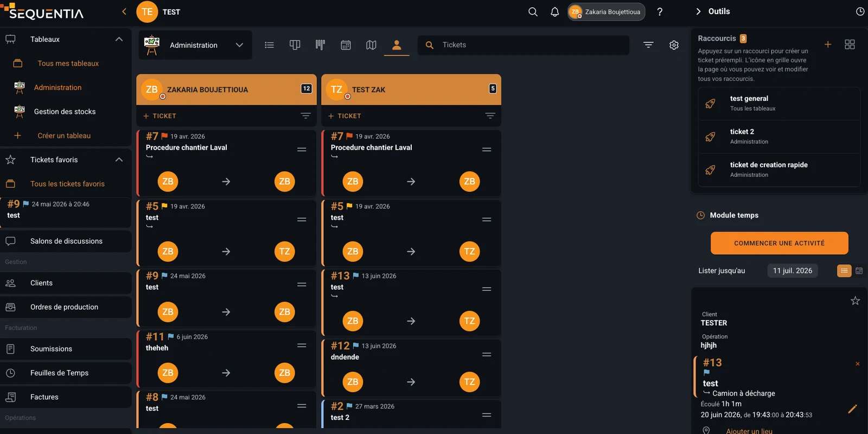Switch to list view icon
868x434 pixels.
(269, 45)
